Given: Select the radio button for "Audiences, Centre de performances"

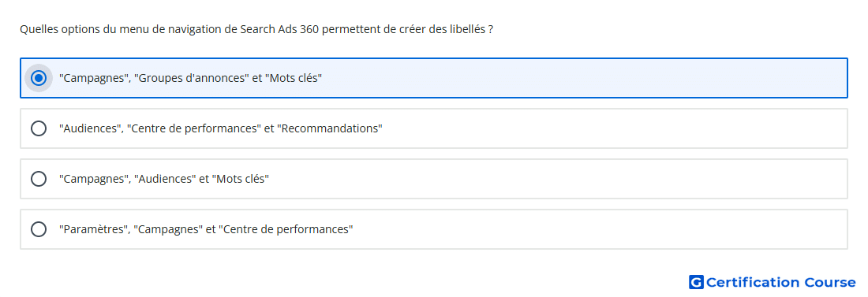Looking at the screenshot, I should tap(38, 128).
